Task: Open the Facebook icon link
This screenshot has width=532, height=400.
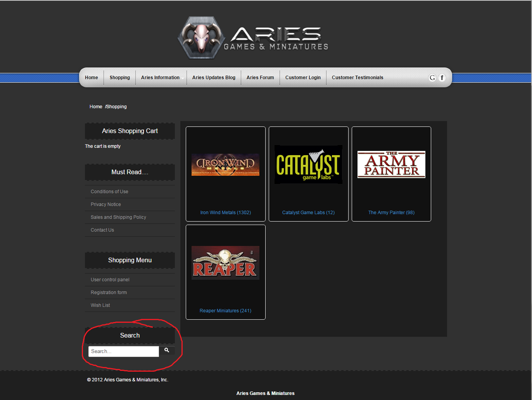Action: (x=442, y=78)
